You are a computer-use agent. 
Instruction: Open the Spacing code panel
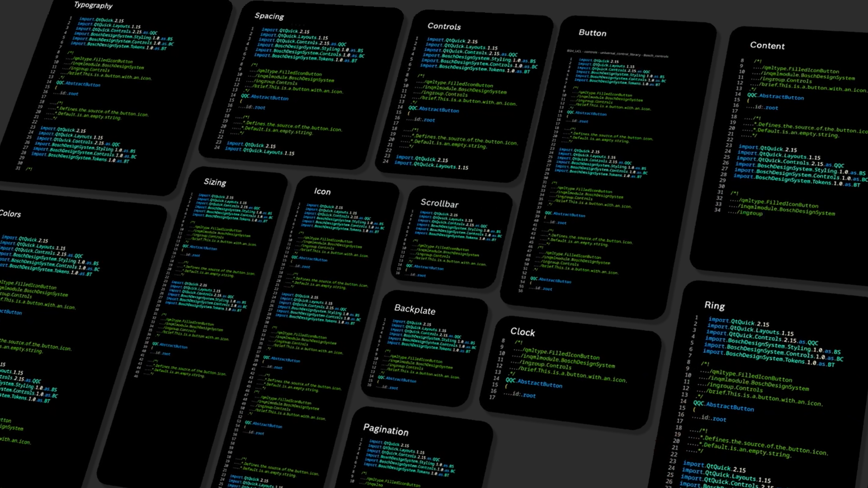click(x=269, y=17)
